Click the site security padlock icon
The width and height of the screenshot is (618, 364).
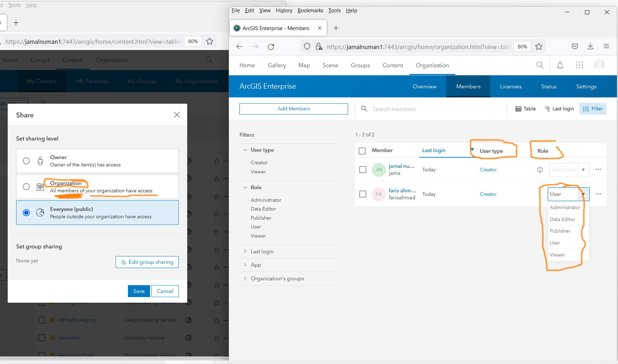[319, 47]
